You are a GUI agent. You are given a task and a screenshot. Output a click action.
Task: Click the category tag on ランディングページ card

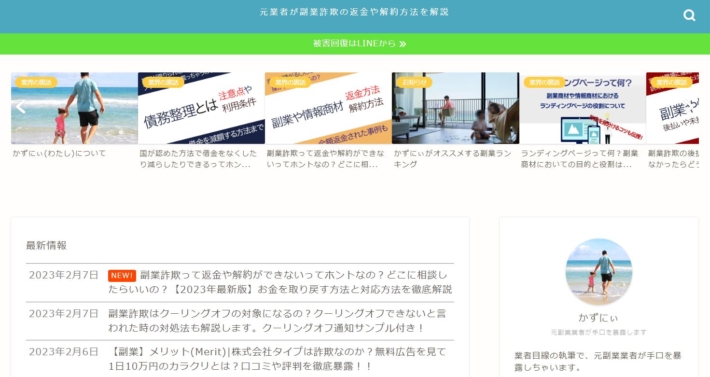tap(545, 82)
